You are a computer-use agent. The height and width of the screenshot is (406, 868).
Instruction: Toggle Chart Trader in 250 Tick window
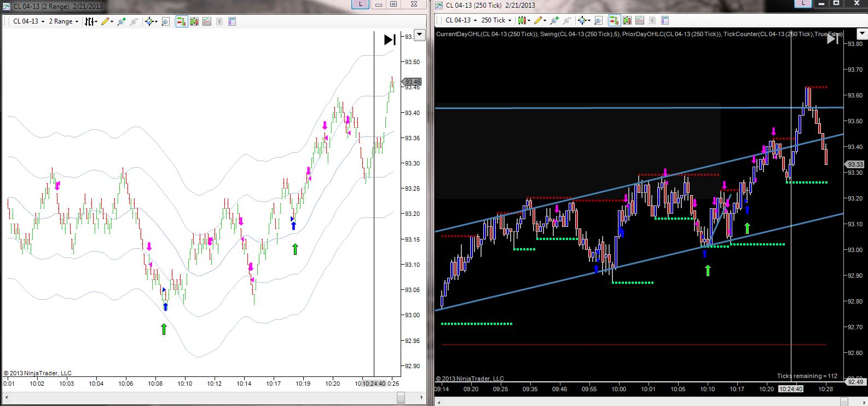tap(615, 20)
